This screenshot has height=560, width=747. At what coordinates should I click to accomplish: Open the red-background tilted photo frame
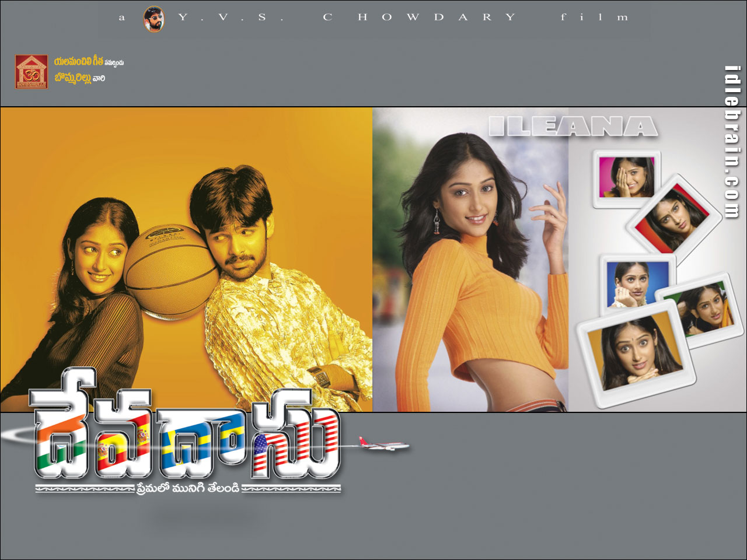point(675,218)
